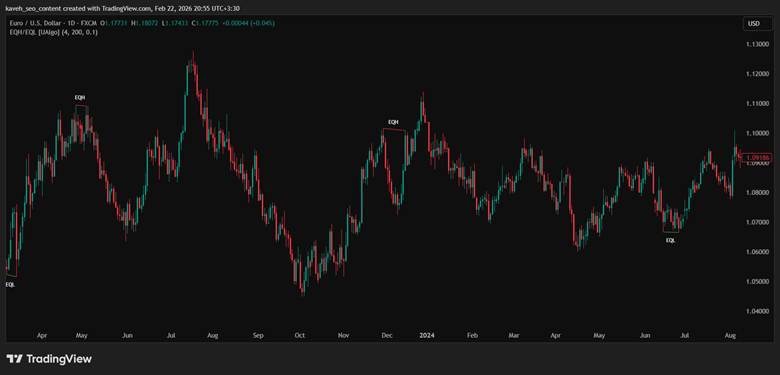
Task: Click the 1.08000 price scale label
Action: tap(757, 192)
